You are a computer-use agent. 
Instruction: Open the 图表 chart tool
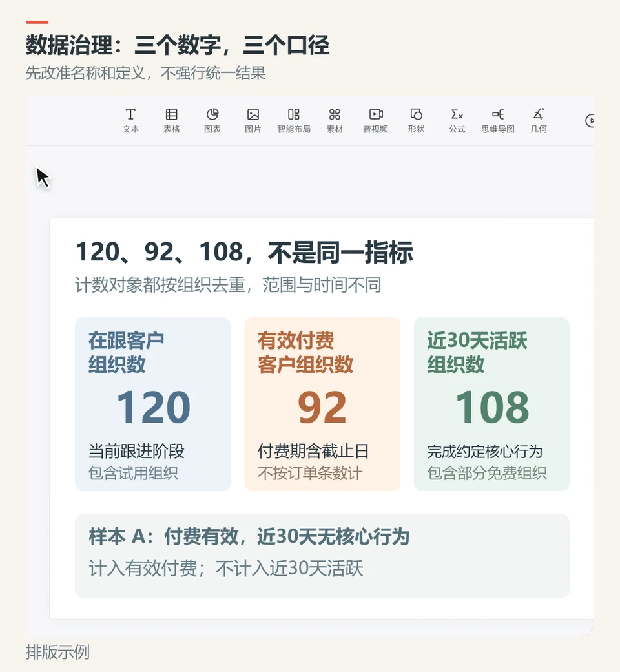coord(212,120)
